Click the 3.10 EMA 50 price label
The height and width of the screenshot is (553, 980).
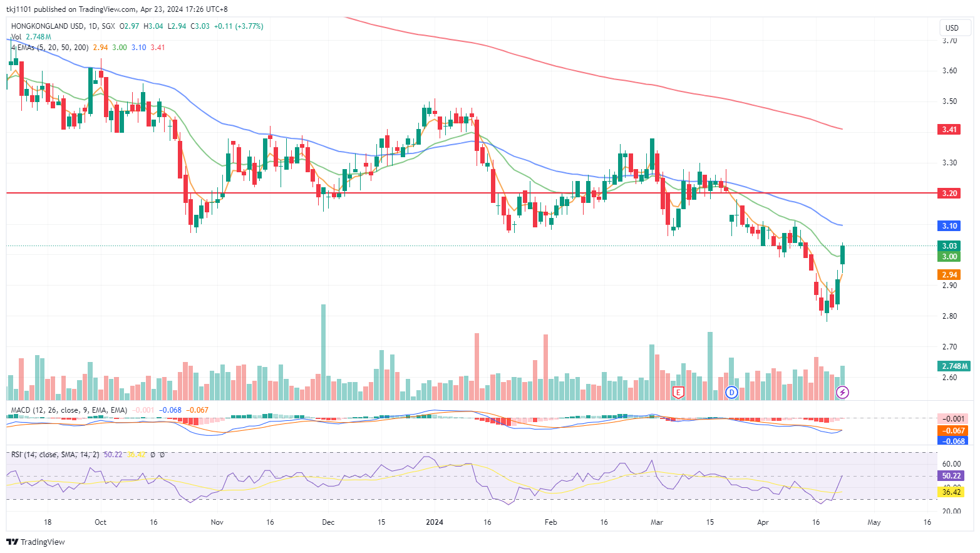pyautogui.click(x=950, y=225)
